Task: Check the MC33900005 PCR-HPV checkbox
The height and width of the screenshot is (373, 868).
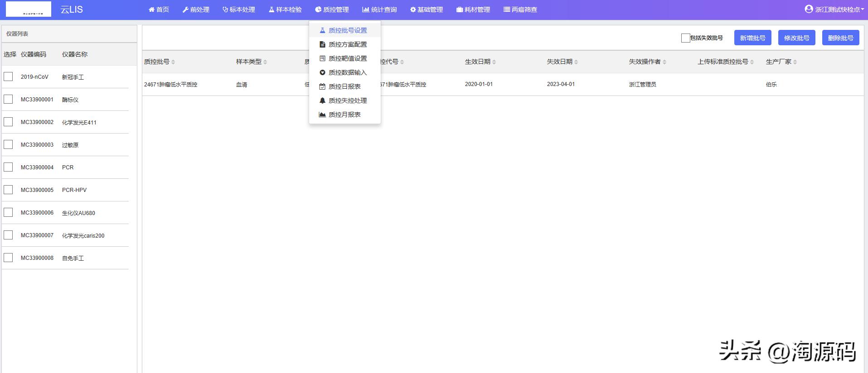Action: tap(8, 190)
